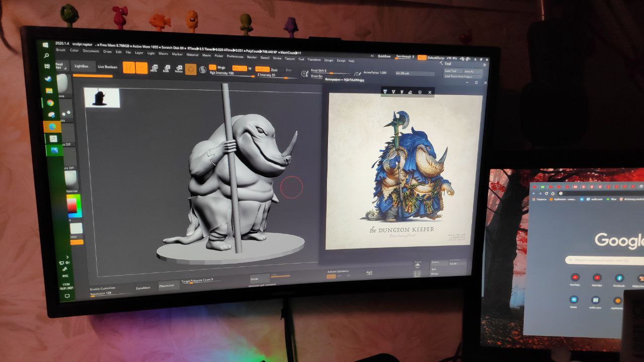Screen dimensions: 644x362
Task: Click the DefaultZScript button
Action: [436, 58]
